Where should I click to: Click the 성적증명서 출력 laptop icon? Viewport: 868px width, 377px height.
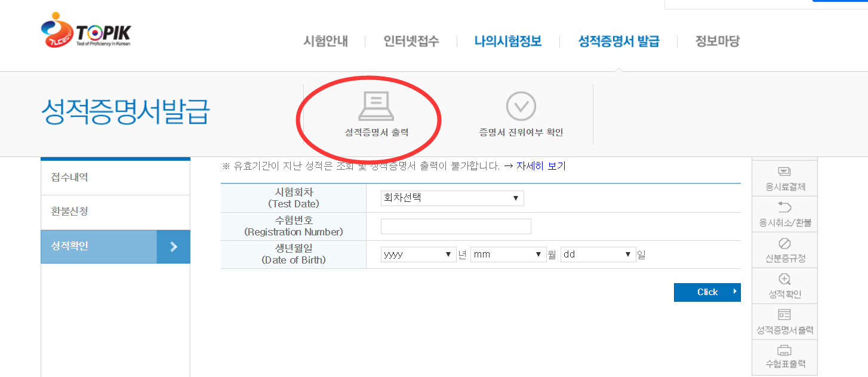(x=376, y=107)
